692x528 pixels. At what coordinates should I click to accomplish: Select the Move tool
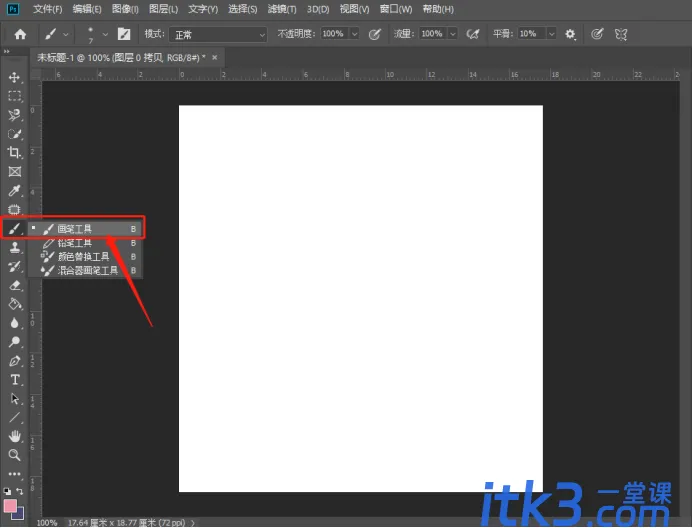click(x=14, y=77)
